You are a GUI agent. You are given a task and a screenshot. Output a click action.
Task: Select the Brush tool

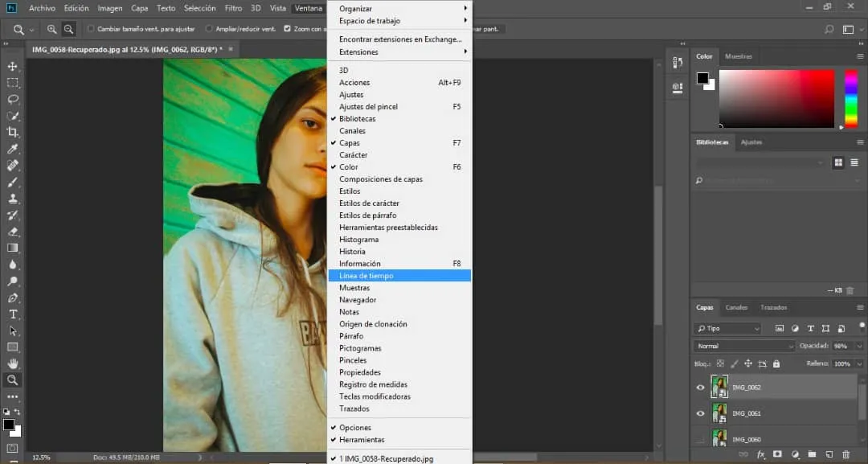(12, 183)
